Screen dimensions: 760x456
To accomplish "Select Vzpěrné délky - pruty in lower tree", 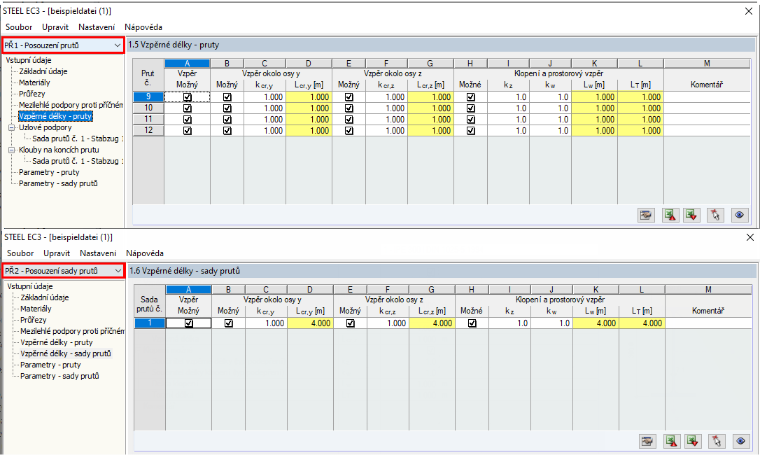I will (56, 342).
